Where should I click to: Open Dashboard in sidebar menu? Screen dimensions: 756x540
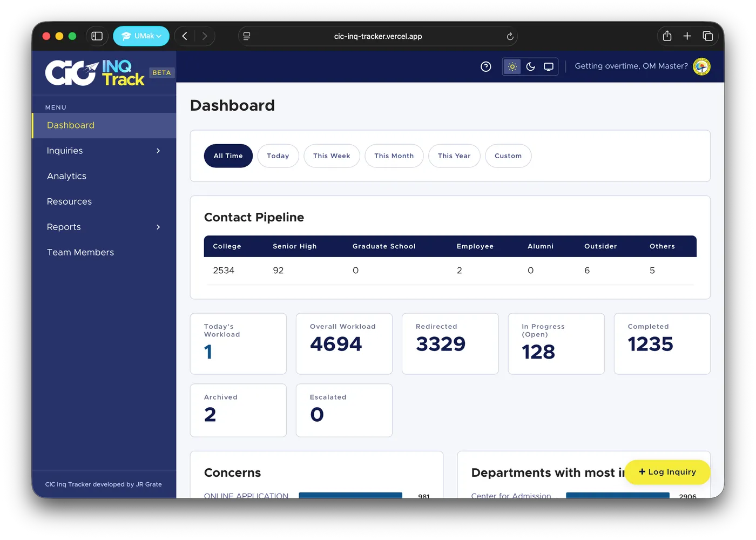click(104, 125)
